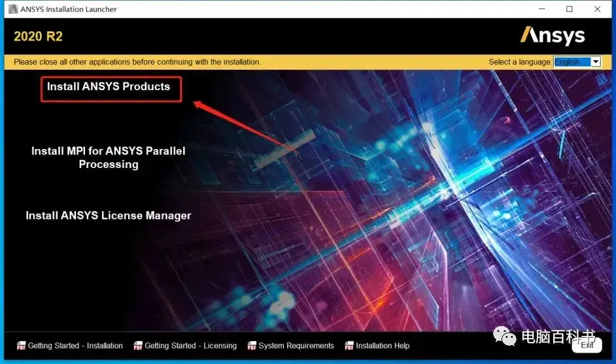Open Getting Started - Installation link

[75, 346]
